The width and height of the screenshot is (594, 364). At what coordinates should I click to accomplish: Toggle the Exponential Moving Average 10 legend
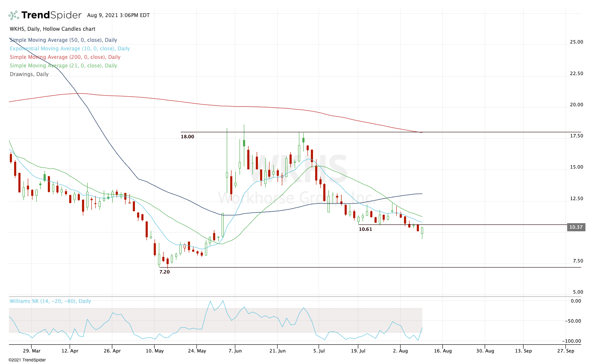pos(70,49)
